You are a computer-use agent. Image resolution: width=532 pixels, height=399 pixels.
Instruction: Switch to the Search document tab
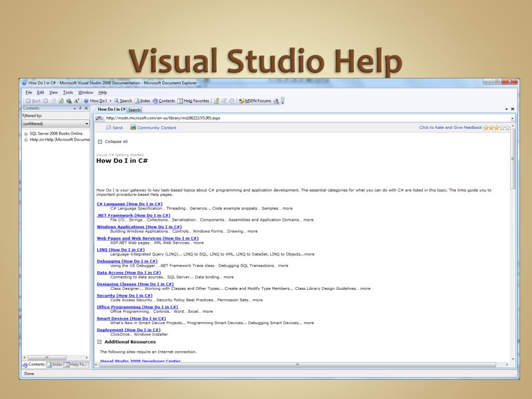[x=135, y=110]
